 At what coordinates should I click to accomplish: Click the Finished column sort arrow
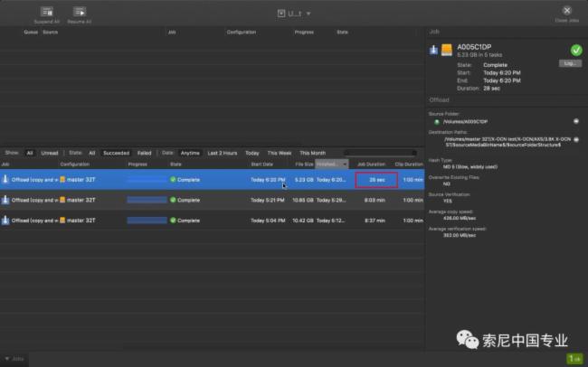pyautogui.click(x=344, y=165)
